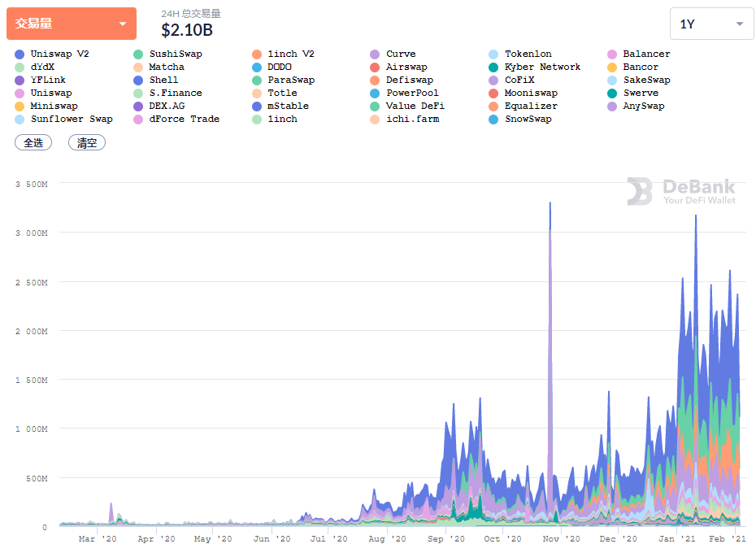Viewport: 756px width, 557px height.
Task: Toggle Matcha series in legend
Action: [159, 67]
